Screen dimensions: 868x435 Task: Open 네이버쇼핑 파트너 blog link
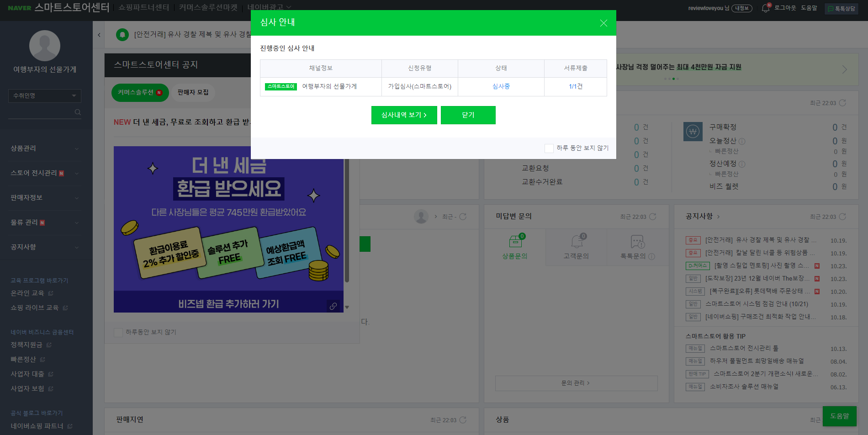click(42, 426)
